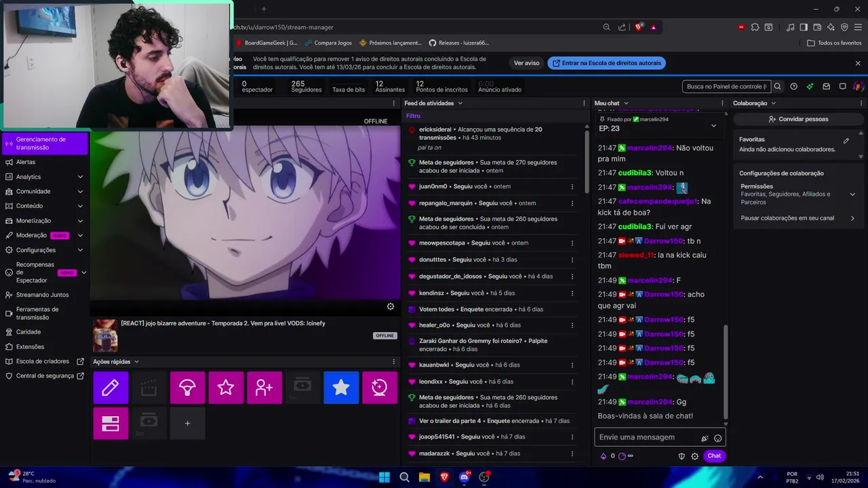Image resolution: width=868 pixels, height=488 pixels.
Task: Open the Discord taskbar icon
Action: [x=465, y=477]
